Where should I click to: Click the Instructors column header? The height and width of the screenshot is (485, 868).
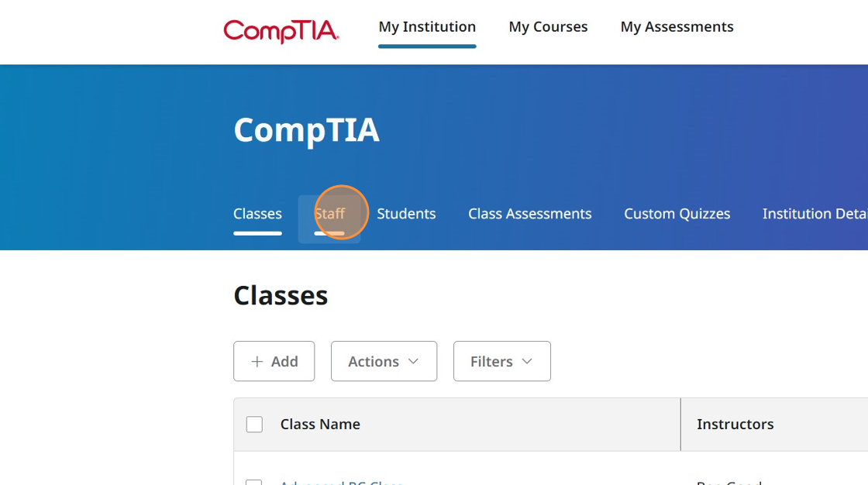(x=735, y=425)
